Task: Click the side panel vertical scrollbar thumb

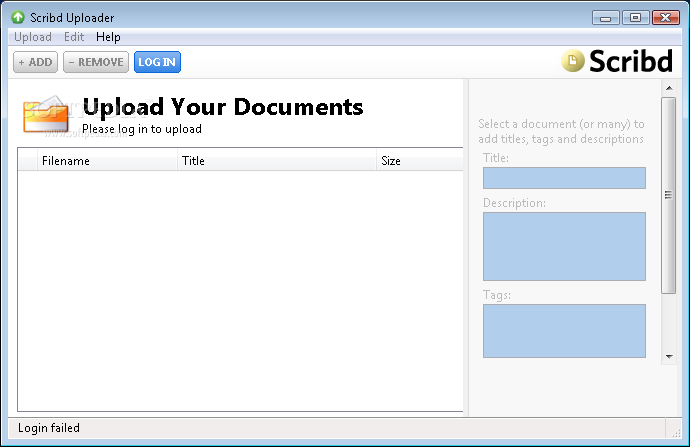Action: pos(668,195)
